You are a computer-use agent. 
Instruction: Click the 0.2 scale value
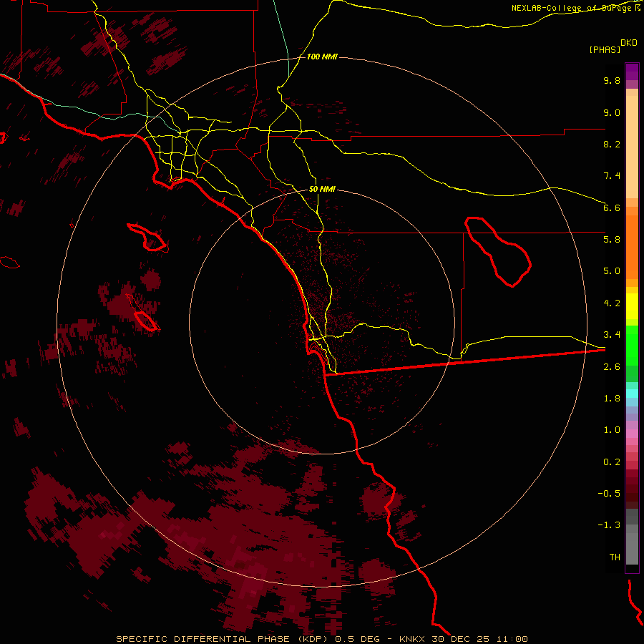(x=612, y=462)
